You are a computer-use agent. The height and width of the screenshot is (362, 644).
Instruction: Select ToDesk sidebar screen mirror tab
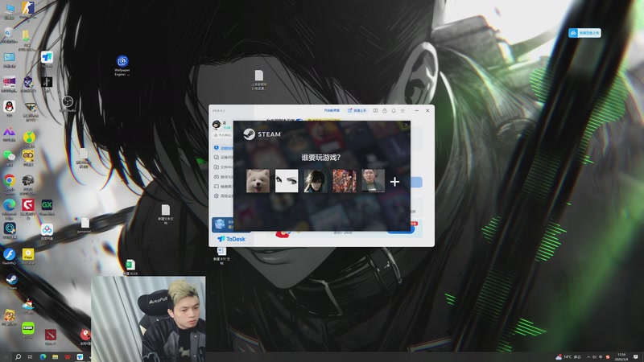click(x=222, y=187)
